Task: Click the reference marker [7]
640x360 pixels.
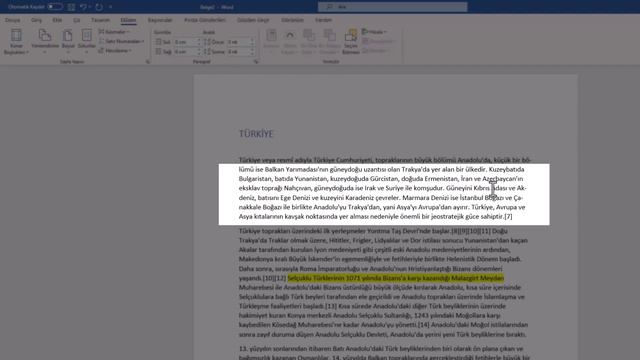Action: point(508,216)
